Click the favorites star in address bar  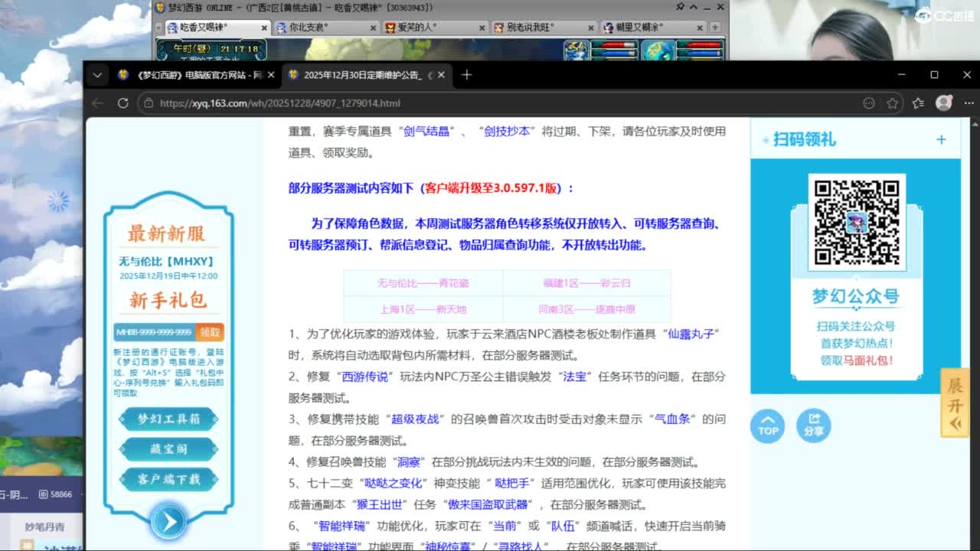pyautogui.click(x=892, y=103)
